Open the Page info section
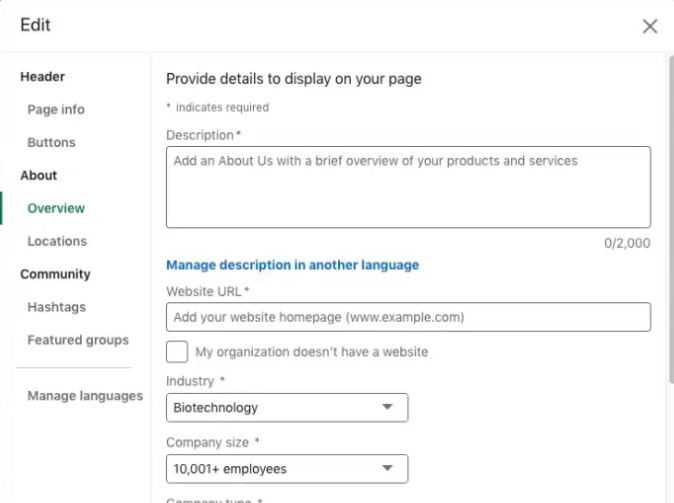674x503 pixels. (x=56, y=110)
